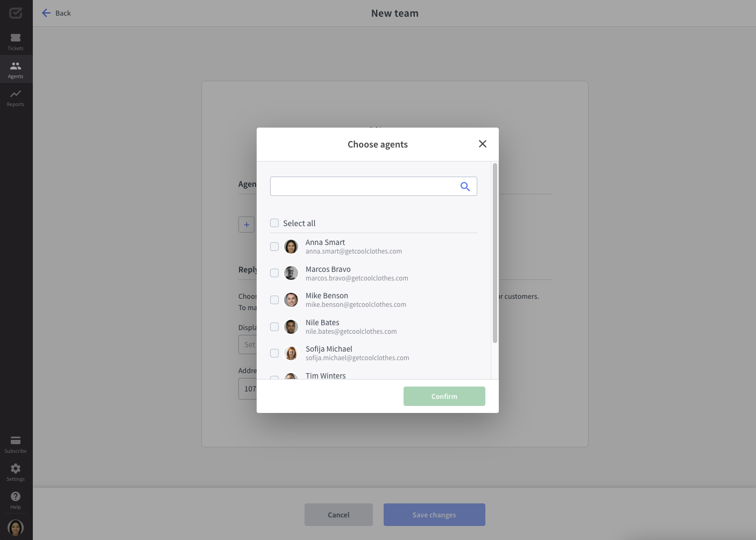Click the plus button to add agents
The height and width of the screenshot is (540, 756).
(x=246, y=225)
